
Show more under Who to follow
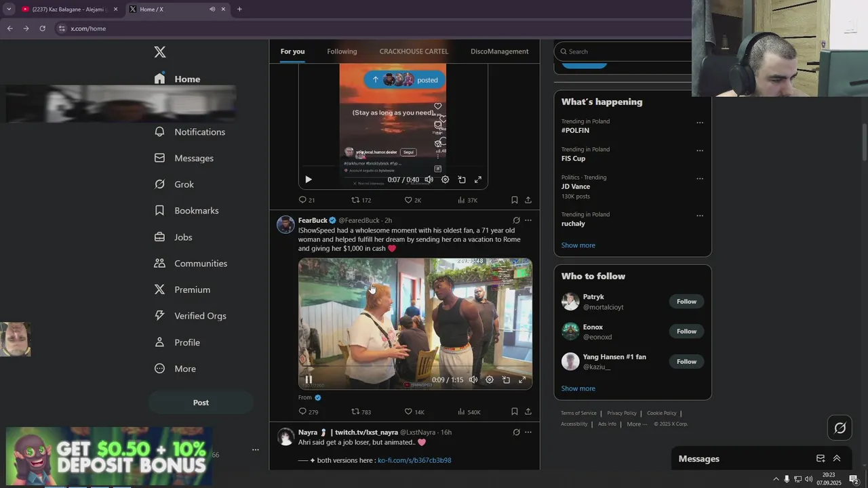point(578,388)
